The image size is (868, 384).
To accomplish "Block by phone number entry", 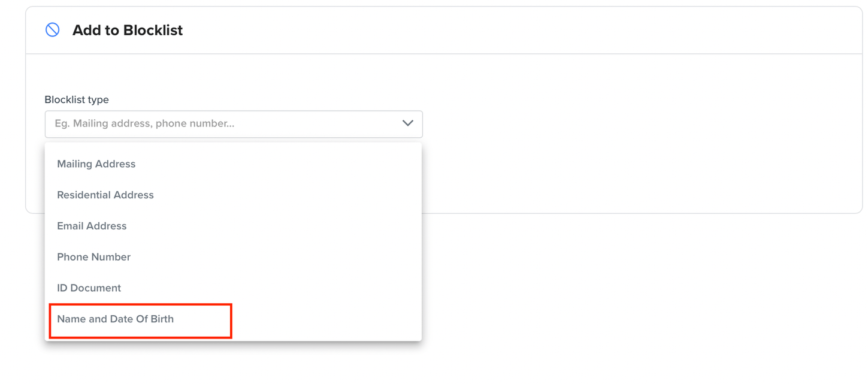I will tap(233, 257).
